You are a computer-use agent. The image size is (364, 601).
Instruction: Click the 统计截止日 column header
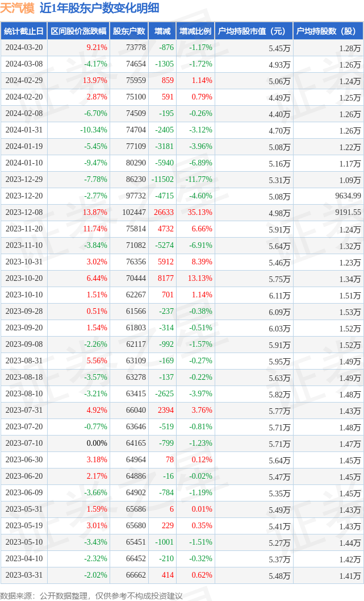[23, 31]
